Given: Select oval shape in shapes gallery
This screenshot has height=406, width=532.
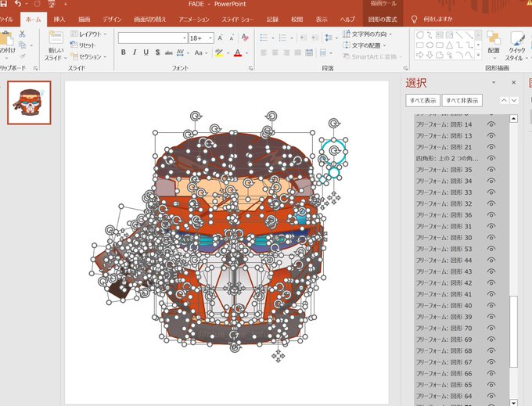Looking at the screenshot, I should pyautogui.click(x=430, y=45).
